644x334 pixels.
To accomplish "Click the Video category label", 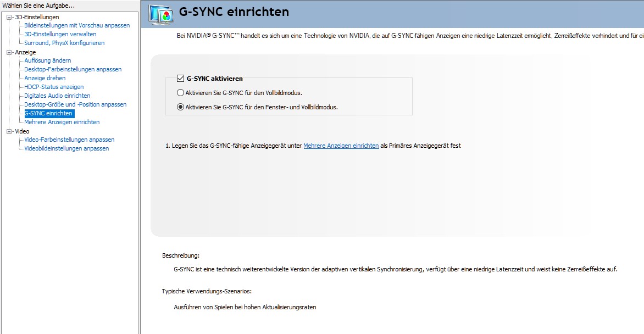I will (22, 131).
